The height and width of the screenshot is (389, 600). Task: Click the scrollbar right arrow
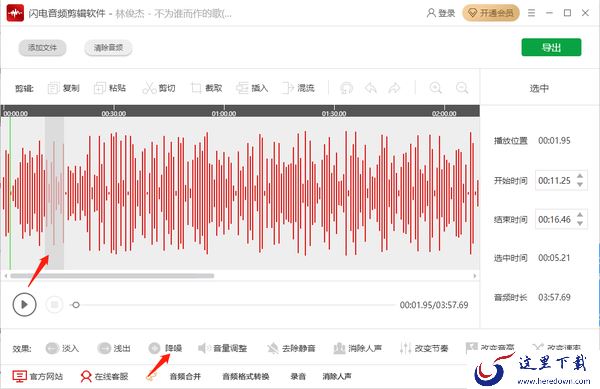pos(475,276)
